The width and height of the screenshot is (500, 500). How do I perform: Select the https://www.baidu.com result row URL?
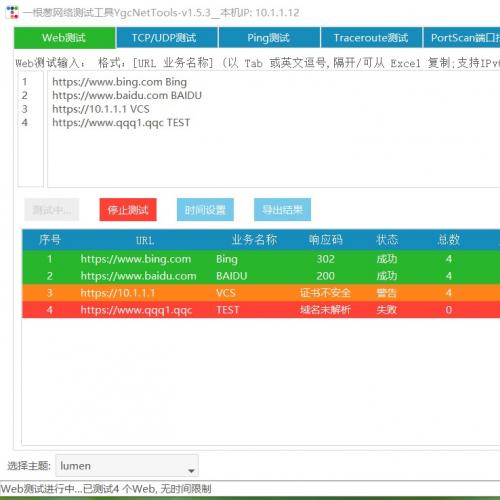pyautogui.click(x=138, y=276)
